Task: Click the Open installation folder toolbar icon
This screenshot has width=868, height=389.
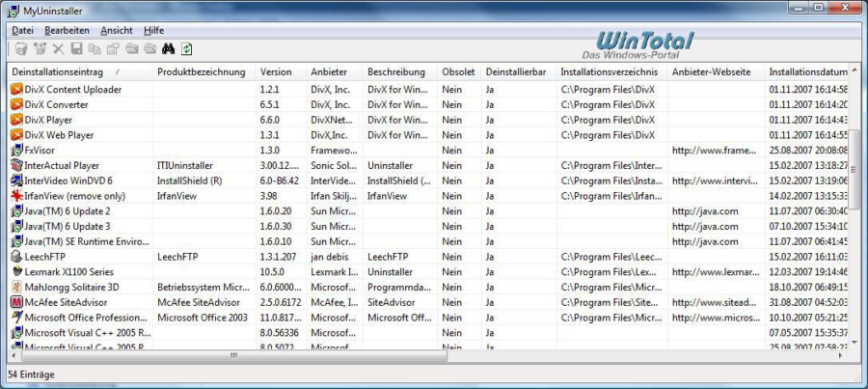Action: click(131, 49)
